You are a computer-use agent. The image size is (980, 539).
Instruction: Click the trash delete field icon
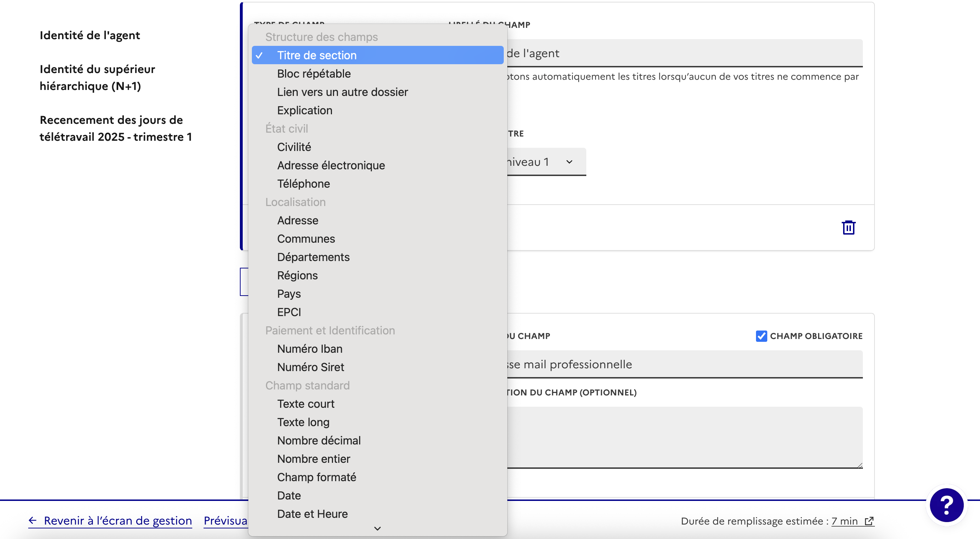pyautogui.click(x=848, y=228)
